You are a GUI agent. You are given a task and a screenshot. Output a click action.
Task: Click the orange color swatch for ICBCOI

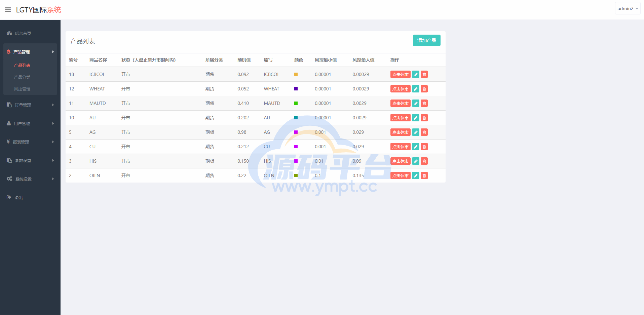[296, 74]
